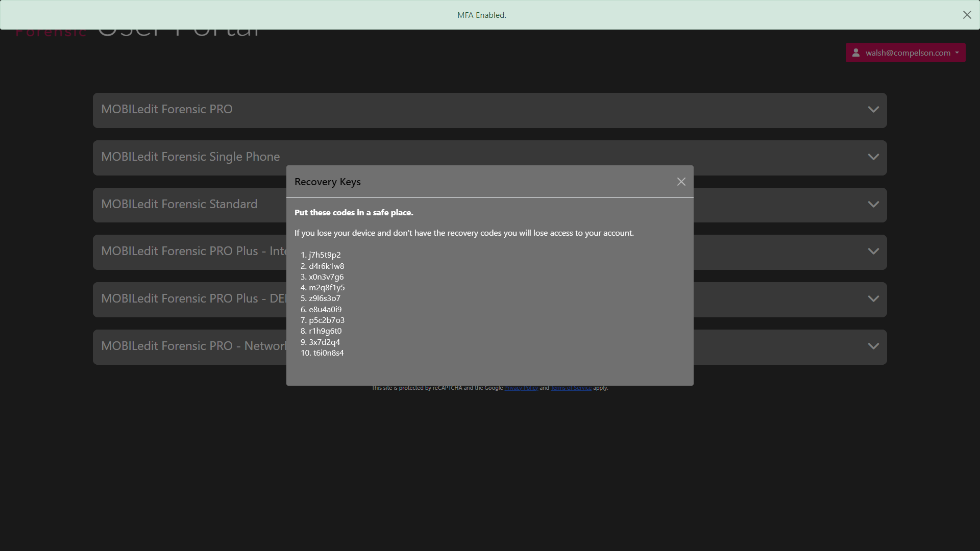Open the MOBILedit Forensic Single Phone title
Screen dimensions: 980x551
[190, 157]
